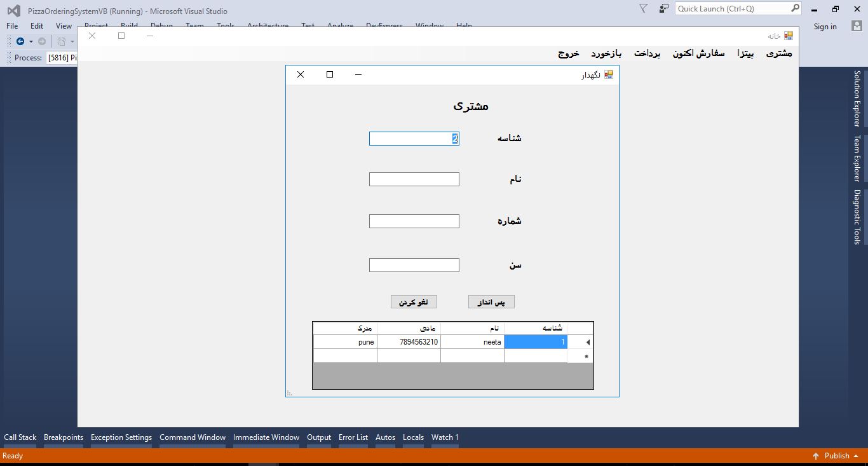The width and height of the screenshot is (868, 466).
Task: Click the شماره text field
Action: click(414, 221)
